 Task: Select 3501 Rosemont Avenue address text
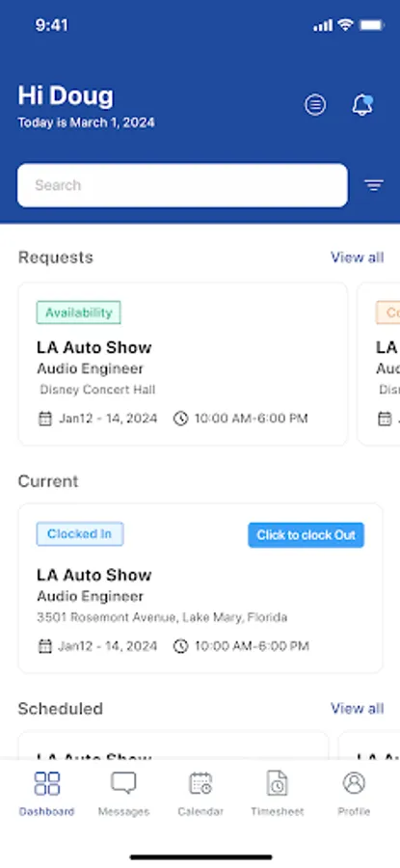coord(162,617)
